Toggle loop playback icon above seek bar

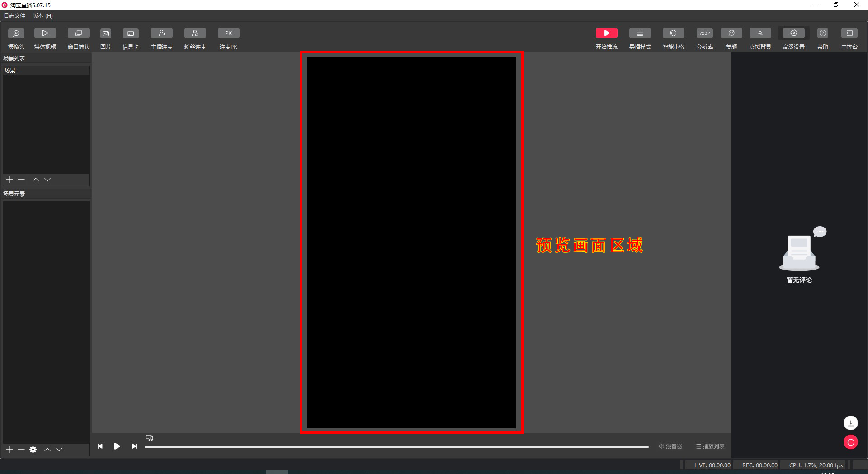click(x=150, y=438)
